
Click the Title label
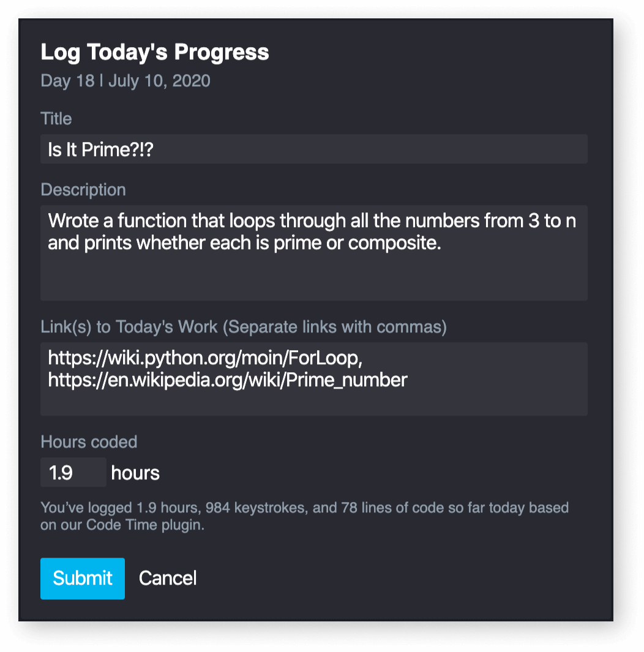56,118
